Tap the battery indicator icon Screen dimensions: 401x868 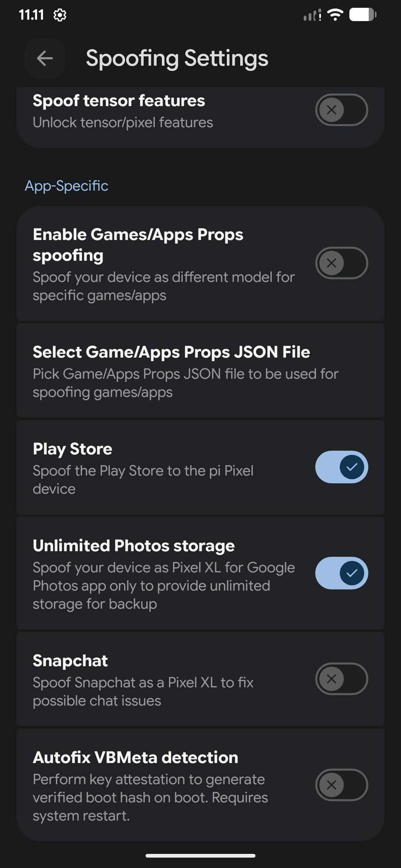point(363,15)
